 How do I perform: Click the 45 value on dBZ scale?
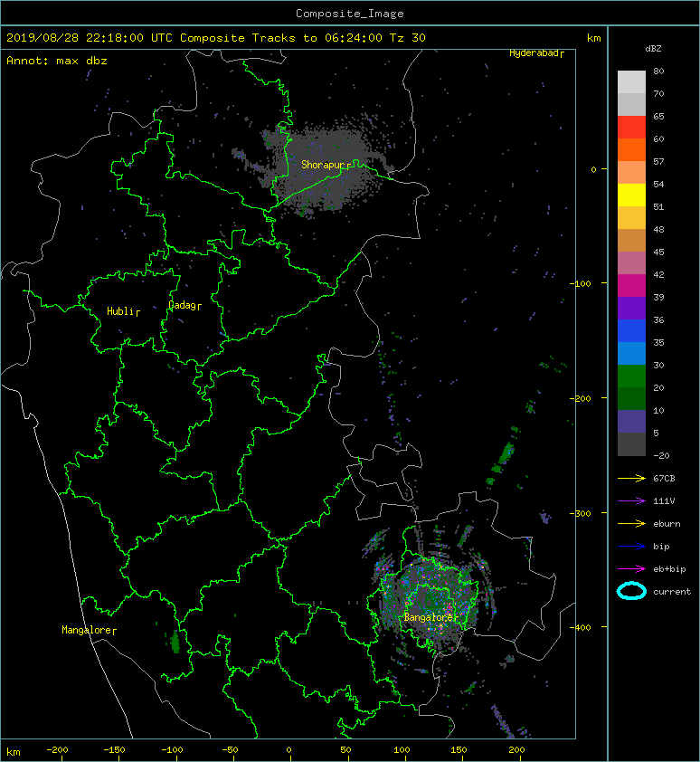click(658, 252)
